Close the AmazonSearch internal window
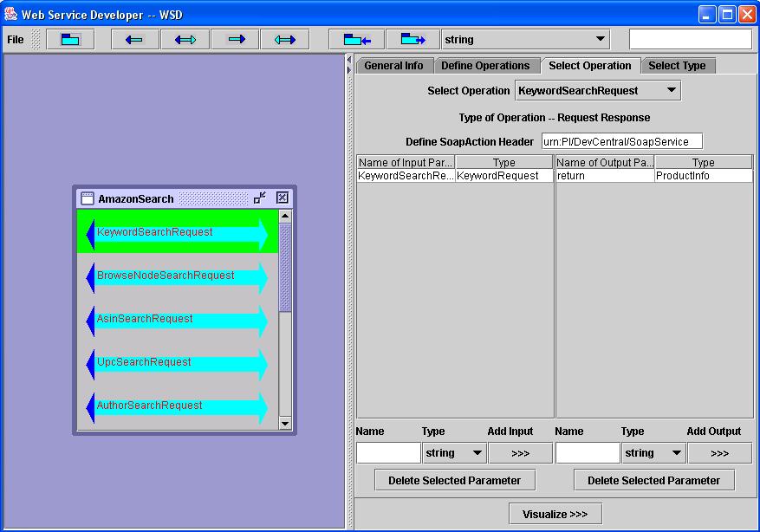760x532 pixels. point(283,198)
